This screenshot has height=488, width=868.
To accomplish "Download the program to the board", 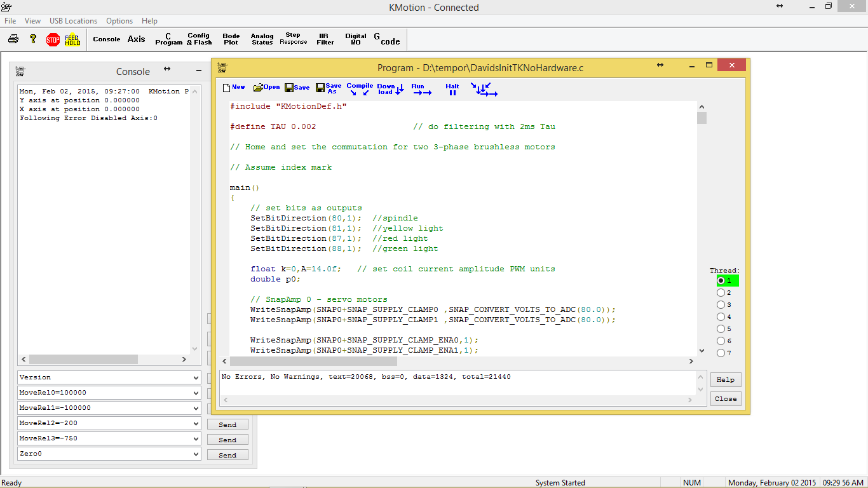I will coord(390,89).
